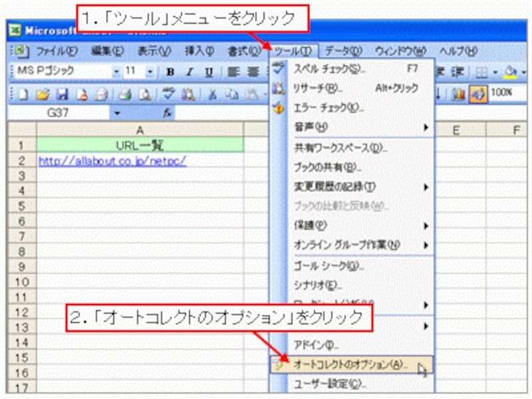Click the Chart Wizard icon

click(x=458, y=94)
